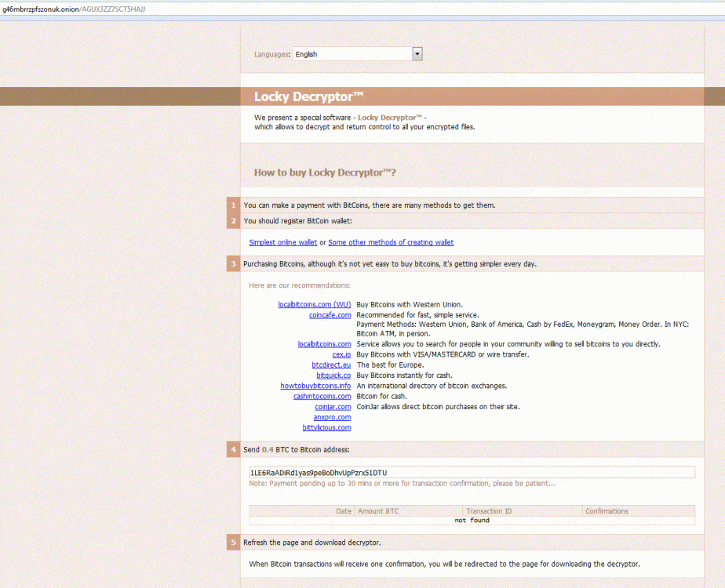Click the coinjar.com link

[333, 407]
